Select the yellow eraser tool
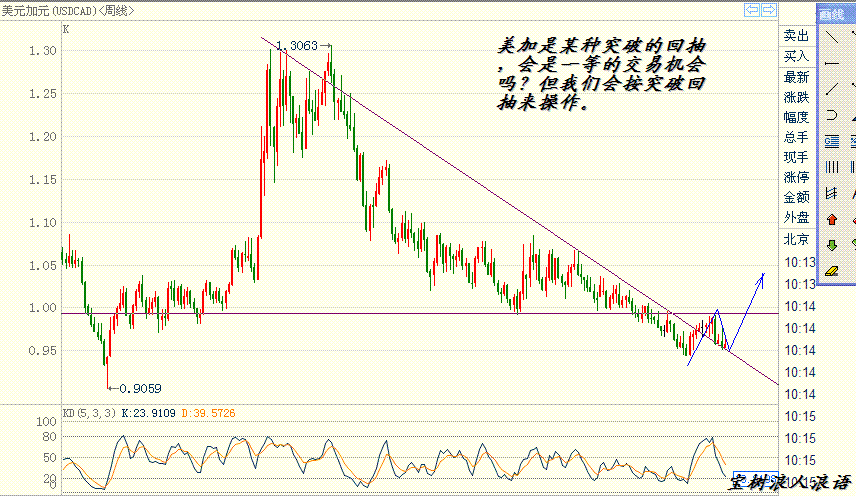The width and height of the screenshot is (856, 496). coord(832,271)
